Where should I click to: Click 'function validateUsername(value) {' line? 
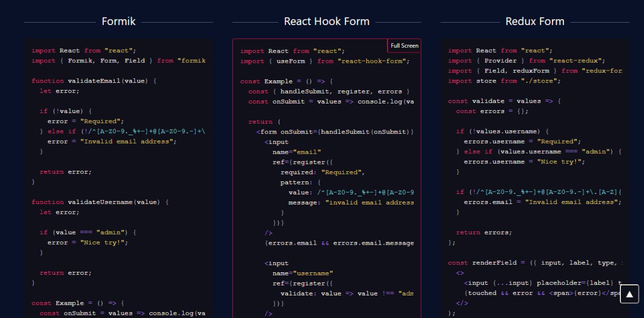coord(101,202)
